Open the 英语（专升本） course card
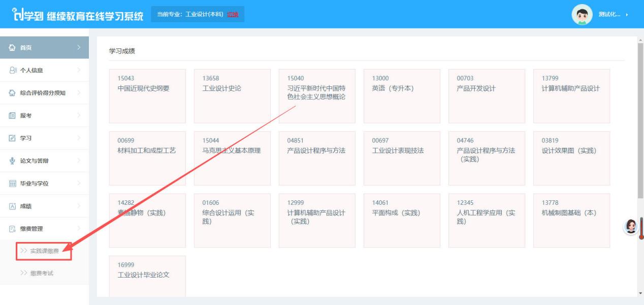This screenshot has height=305, width=644. pyautogui.click(x=402, y=96)
